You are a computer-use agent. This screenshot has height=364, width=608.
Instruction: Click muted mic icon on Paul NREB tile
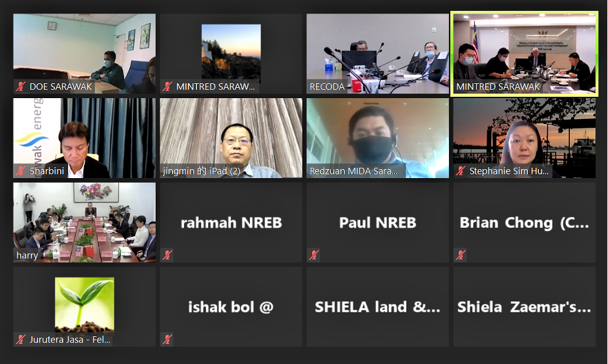(314, 255)
